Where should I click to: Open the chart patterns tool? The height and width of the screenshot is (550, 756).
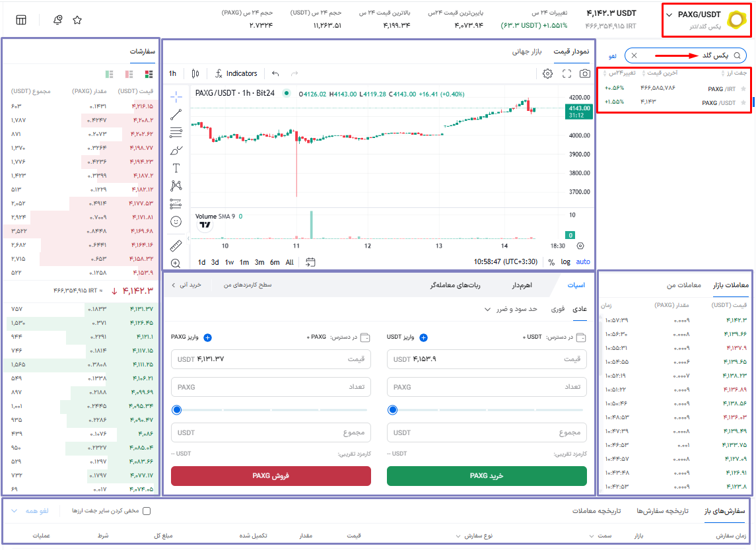click(x=176, y=186)
